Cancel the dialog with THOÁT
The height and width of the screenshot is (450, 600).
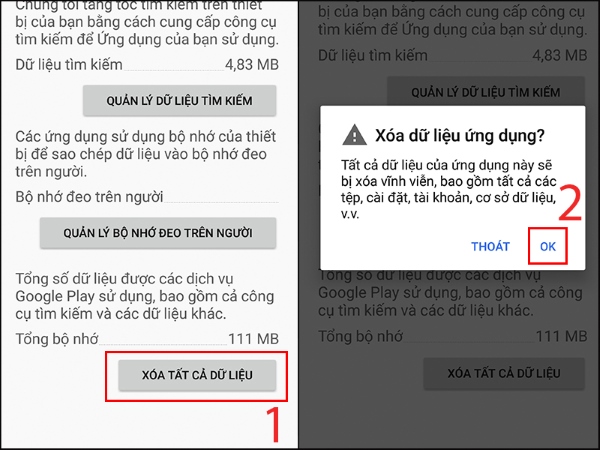[490, 246]
